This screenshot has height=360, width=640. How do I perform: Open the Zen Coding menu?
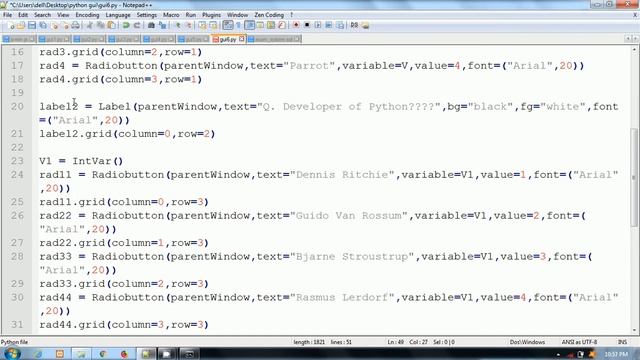click(x=269, y=15)
